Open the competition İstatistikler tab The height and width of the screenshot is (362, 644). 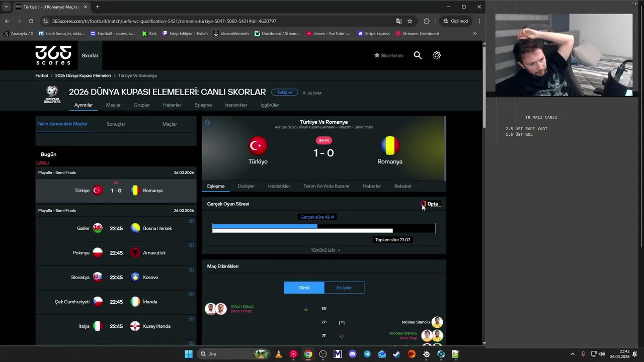pyautogui.click(x=236, y=105)
